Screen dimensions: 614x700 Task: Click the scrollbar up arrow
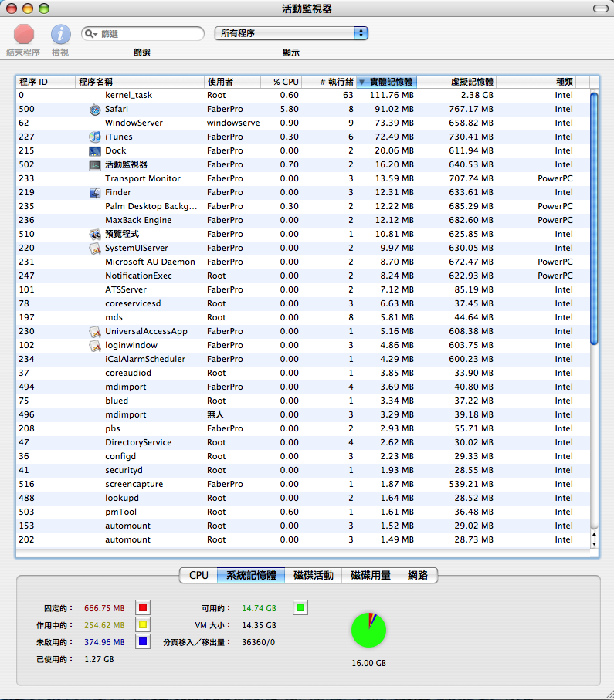point(594,534)
